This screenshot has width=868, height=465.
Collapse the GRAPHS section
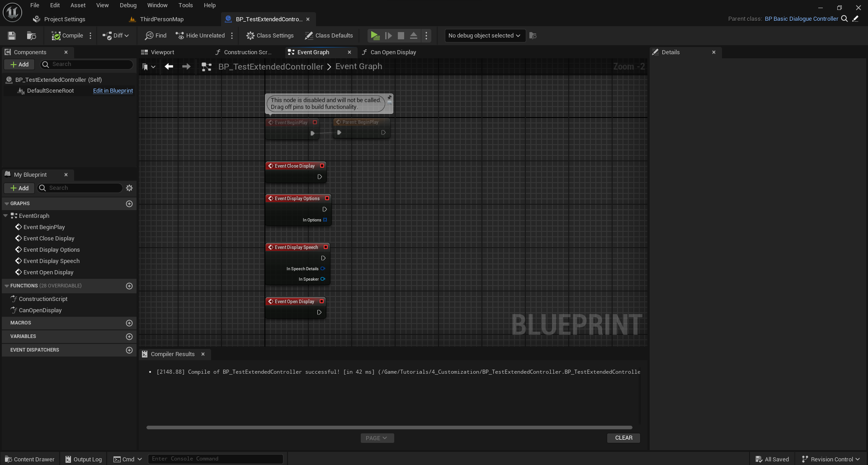(x=7, y=204)
